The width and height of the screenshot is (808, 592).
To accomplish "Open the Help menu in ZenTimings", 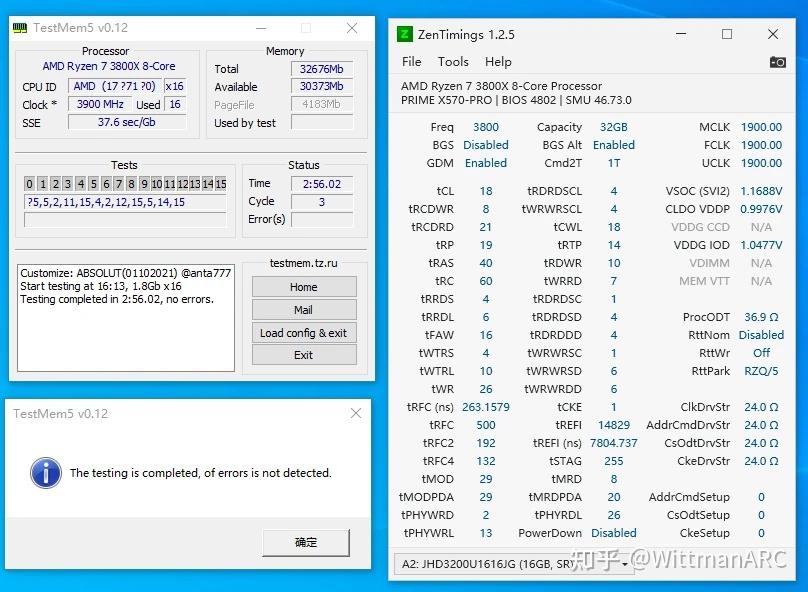I will [498, 61].
